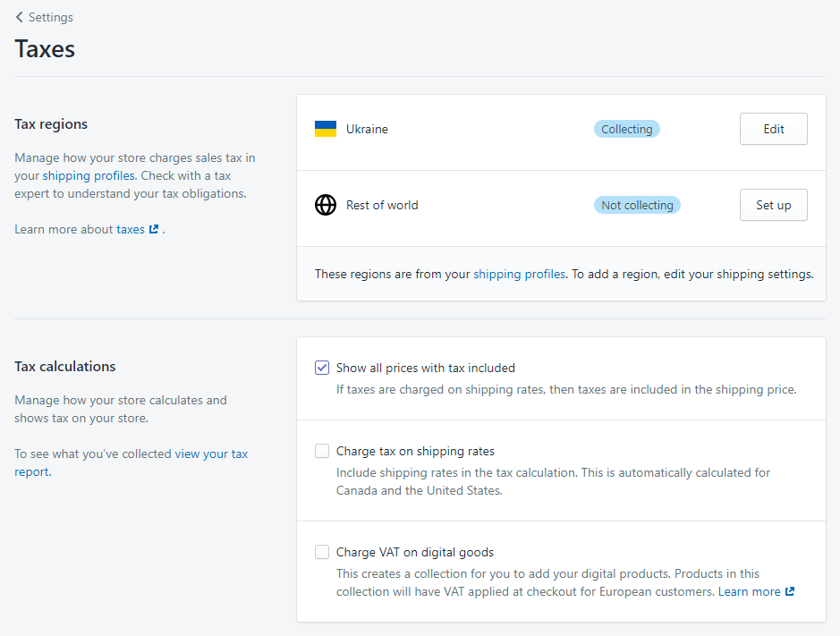Click external link icon after Learn more
Viewport: 840px width, 636px height.
pyautogui.click(x=789, y=592)
